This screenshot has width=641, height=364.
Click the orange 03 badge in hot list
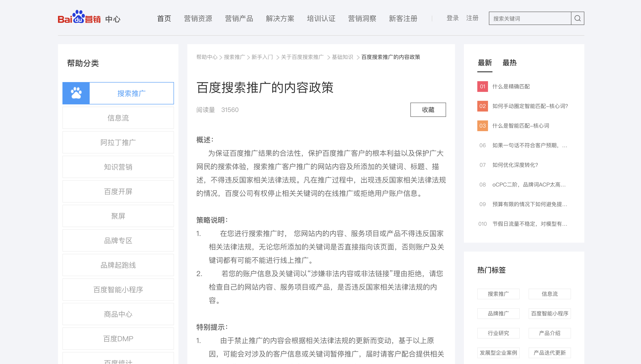[x=482, y=126]
